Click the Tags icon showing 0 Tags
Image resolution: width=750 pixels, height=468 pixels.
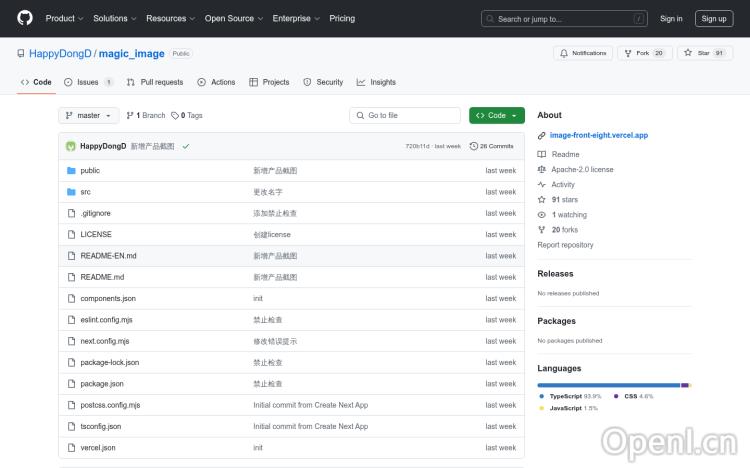tap(176, 115)
